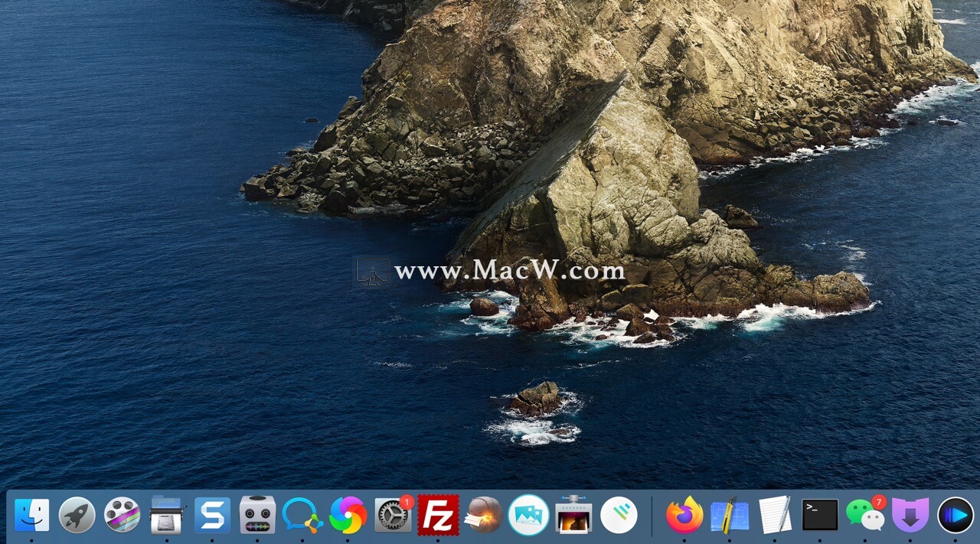Launch Launchpad via the rocket icon

click(x=77, y=515)
